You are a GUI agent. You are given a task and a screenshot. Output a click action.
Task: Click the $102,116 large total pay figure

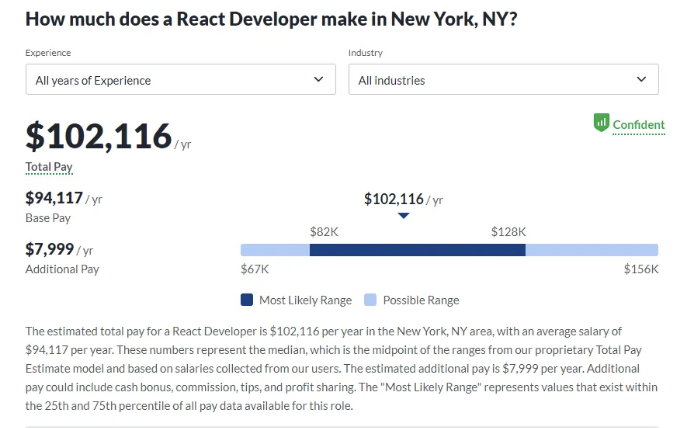pyautogui.click(x=99, y=136)
